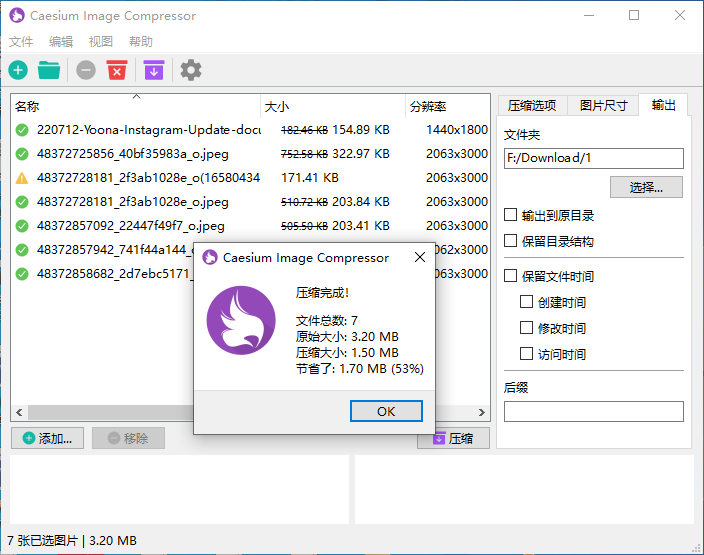Screen dimensions: 704x555
Task: Toggle 保留文件时间 checkbox
Action: tap(510, 275)
